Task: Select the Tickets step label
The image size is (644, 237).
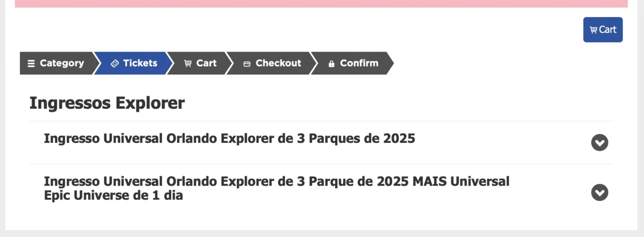Action: (x=140, y=63)
